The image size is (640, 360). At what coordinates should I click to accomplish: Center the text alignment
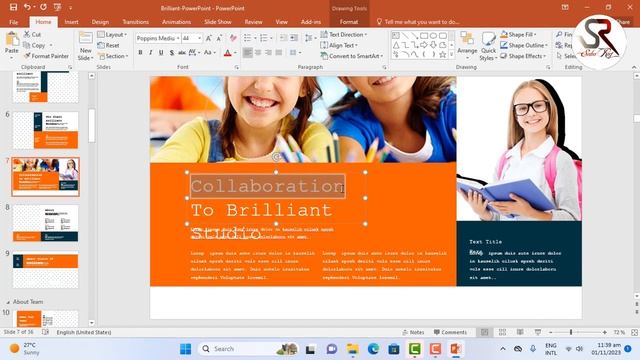click(x=258, y=53)
